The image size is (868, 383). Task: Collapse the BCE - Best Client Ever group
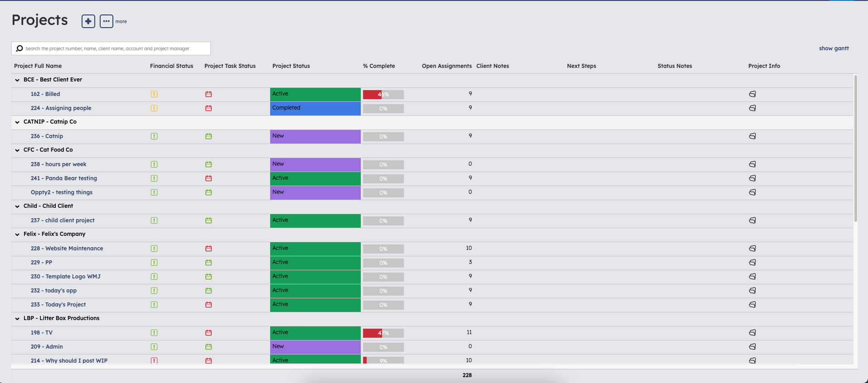pos(17,80)
